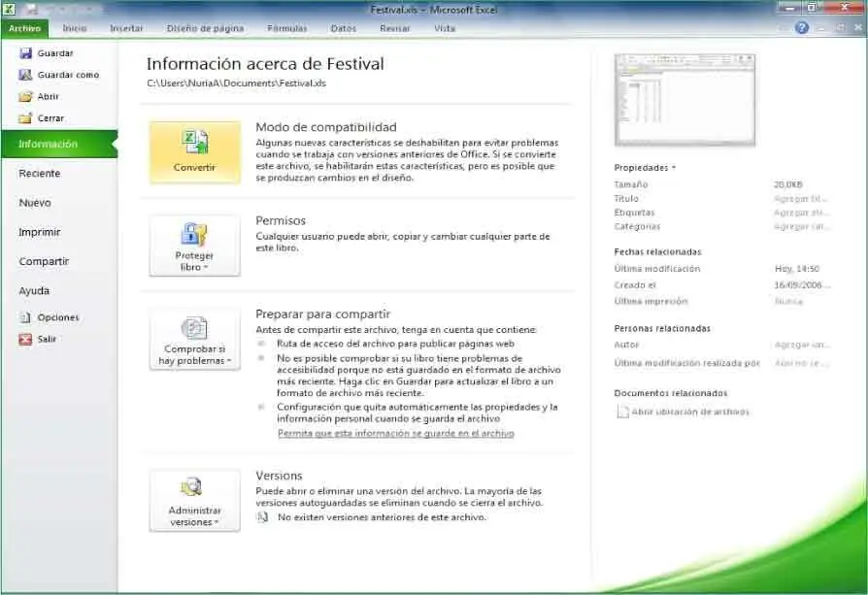
Task: Click the Abrir folder icon
Action: coord(25,96)
